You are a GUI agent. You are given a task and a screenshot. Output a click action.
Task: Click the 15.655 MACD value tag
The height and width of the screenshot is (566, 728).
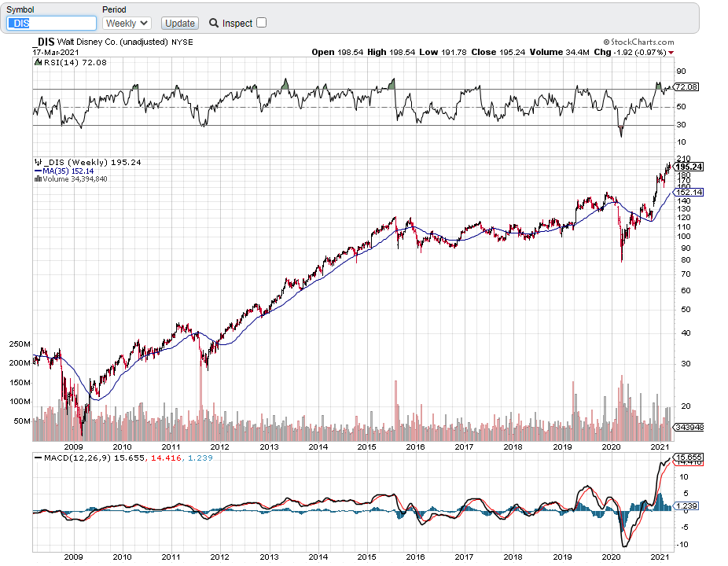689,457
